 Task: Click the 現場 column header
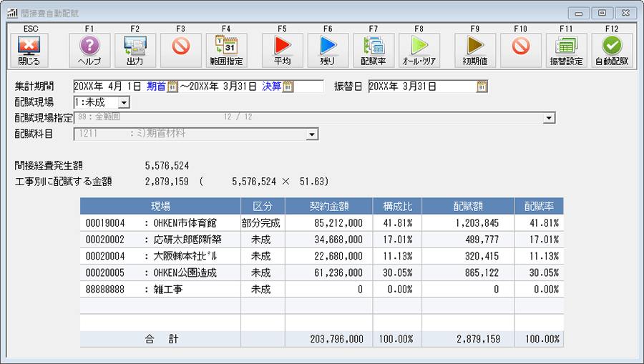click(x=160, y=206)
